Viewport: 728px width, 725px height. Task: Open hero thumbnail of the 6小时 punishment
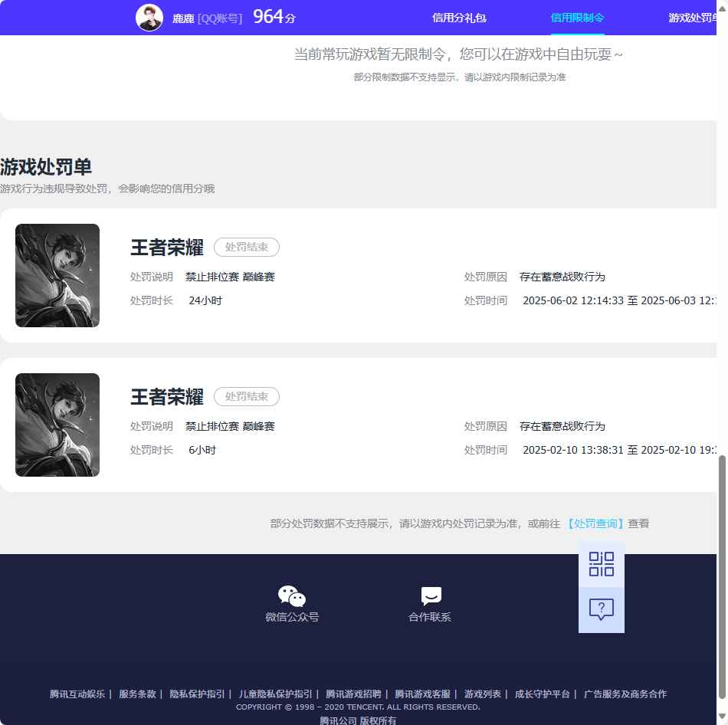(x=57, y=425)
